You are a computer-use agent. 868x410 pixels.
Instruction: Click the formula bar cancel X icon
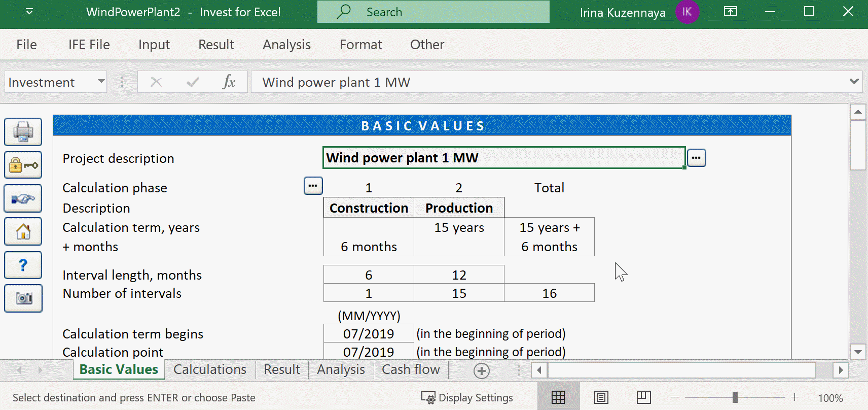tap(156, 82)
